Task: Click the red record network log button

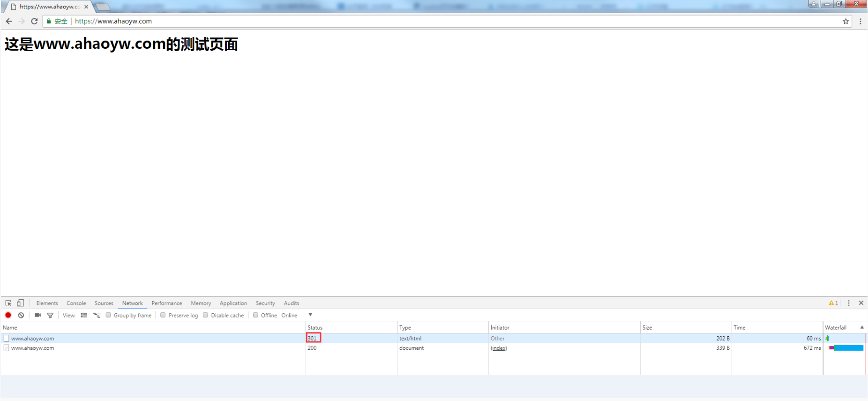Action: pyautogui.click(x=8, y=315)
